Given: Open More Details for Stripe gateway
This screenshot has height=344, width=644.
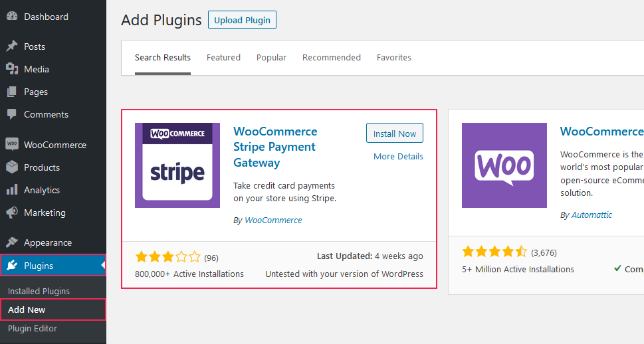Looking at the screenshot, I should point(398,157).
